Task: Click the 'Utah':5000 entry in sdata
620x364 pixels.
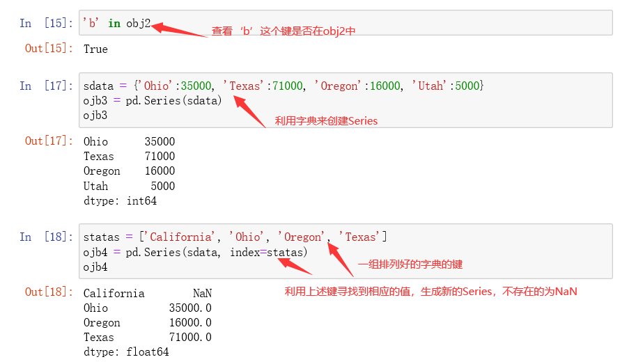Action: pyautogui.click(x=445, y=86)
